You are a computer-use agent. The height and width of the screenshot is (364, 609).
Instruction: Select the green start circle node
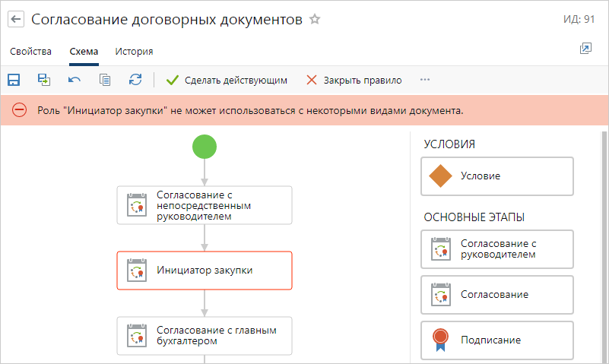tap(205, 146)
